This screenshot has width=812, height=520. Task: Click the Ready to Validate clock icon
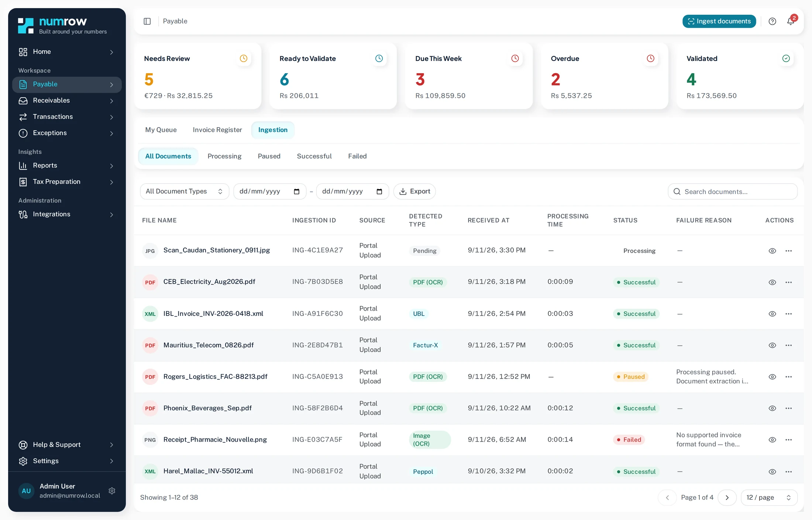[x=379, y=58]
